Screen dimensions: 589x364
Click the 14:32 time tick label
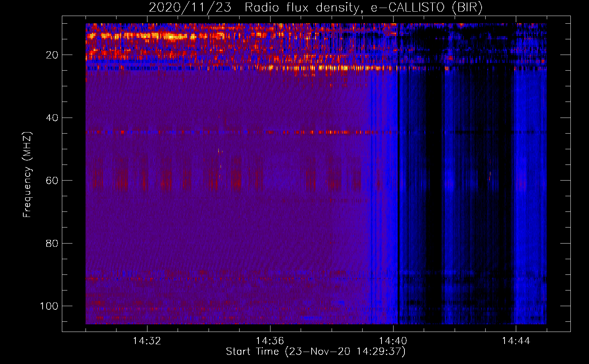point(147,341)
